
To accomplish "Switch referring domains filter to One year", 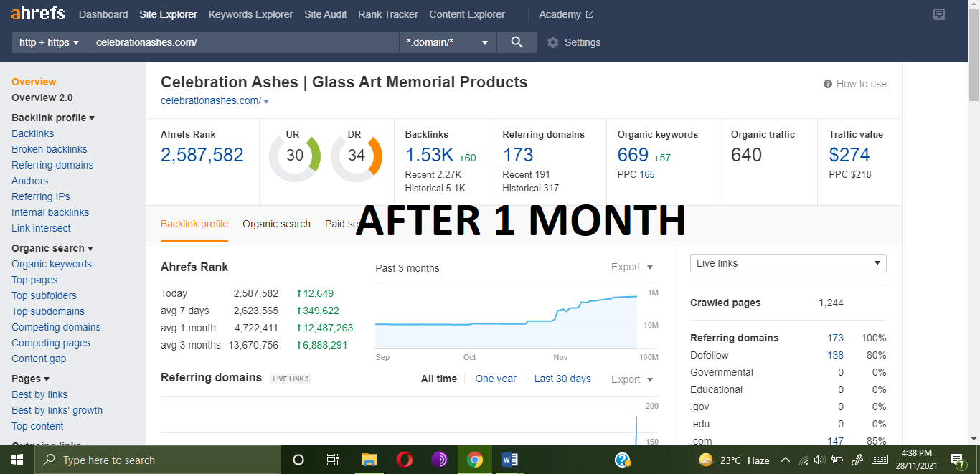I will [495, 379].
